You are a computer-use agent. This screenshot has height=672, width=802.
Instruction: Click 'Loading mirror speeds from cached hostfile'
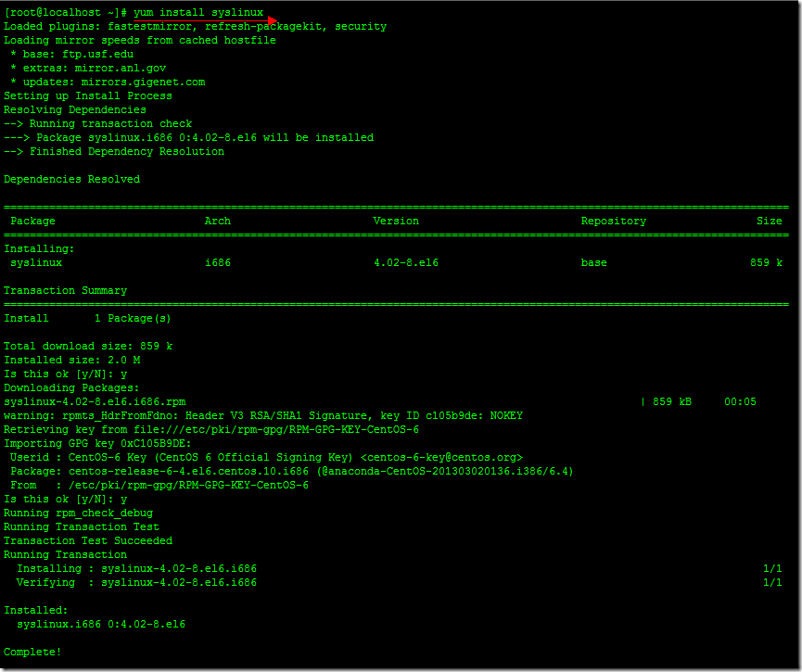[x=140, y=41]
